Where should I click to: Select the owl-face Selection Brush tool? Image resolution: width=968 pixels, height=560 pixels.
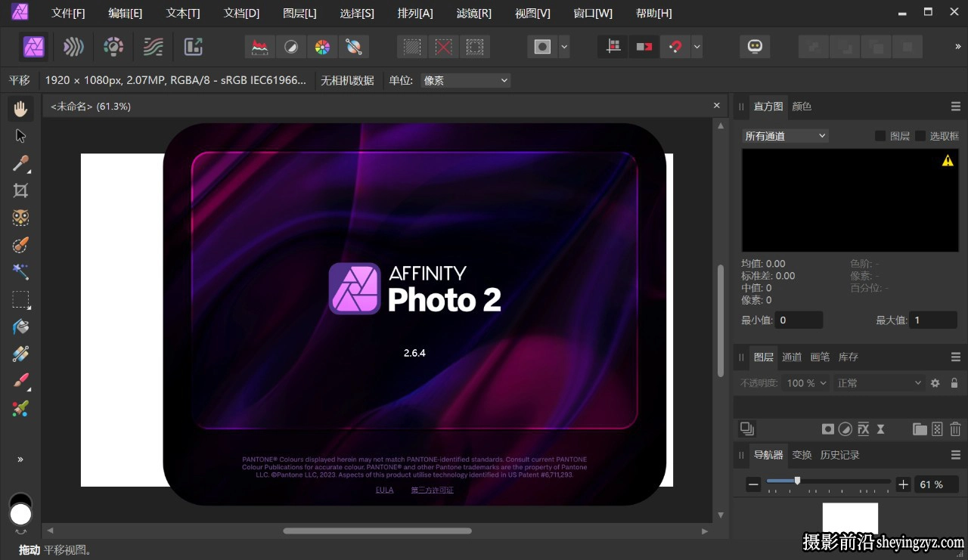pyautogui.click(x=21, y=218)
